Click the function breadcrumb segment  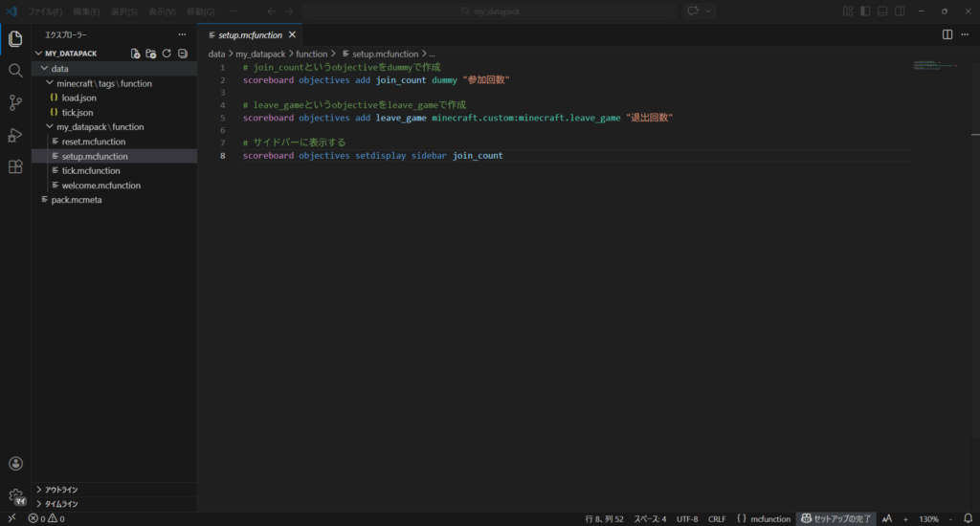(x=311, y=55)
